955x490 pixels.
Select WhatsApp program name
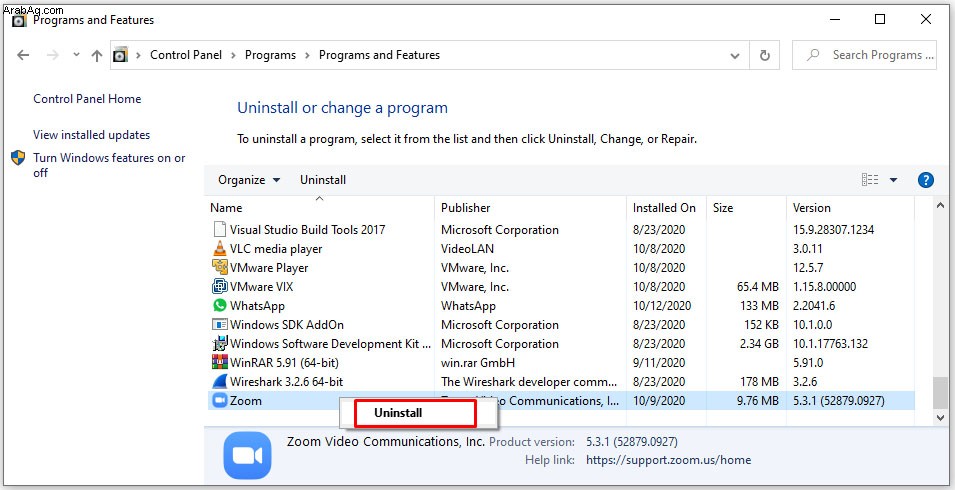coord(257,306)
